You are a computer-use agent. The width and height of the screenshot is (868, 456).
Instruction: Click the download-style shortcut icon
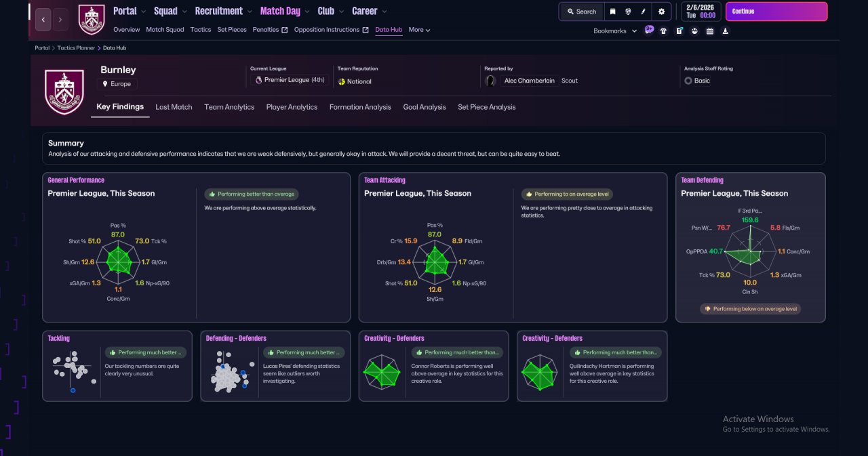click(x=726, y=30)
